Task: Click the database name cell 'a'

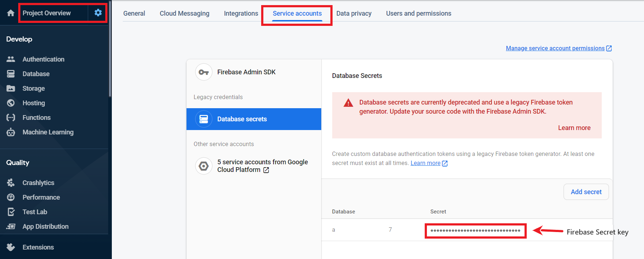Action: (334, 230)
